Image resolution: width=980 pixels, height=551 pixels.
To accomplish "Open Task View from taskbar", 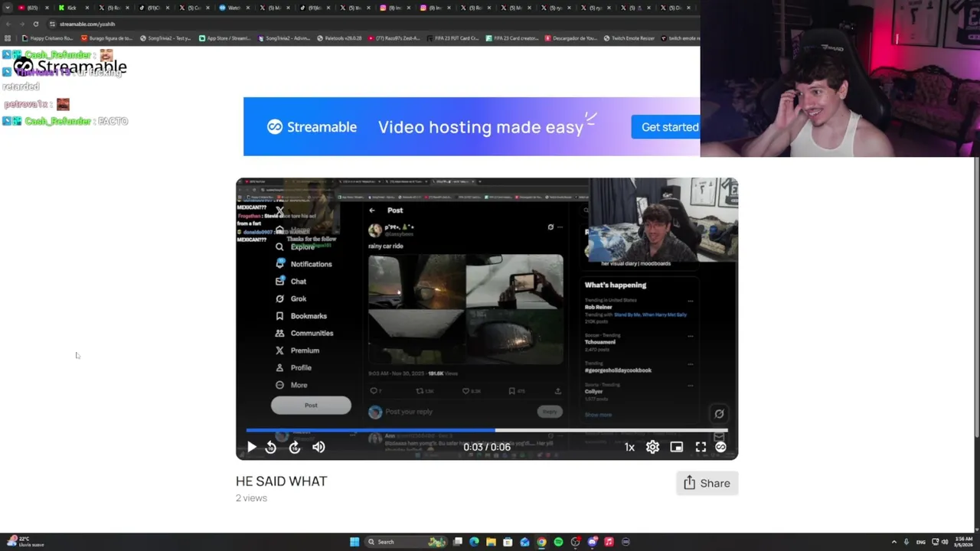I will [457, 542].
